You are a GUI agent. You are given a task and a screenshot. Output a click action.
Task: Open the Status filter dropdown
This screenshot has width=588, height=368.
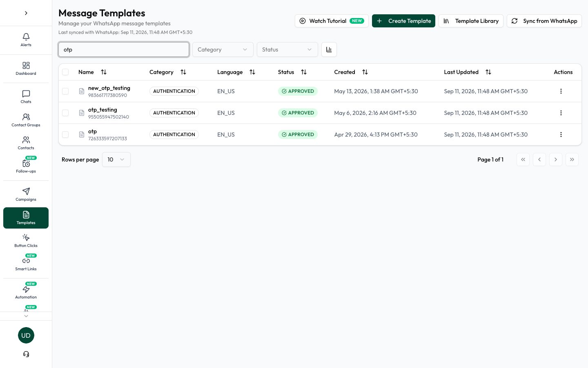click(x=287, y=49)
